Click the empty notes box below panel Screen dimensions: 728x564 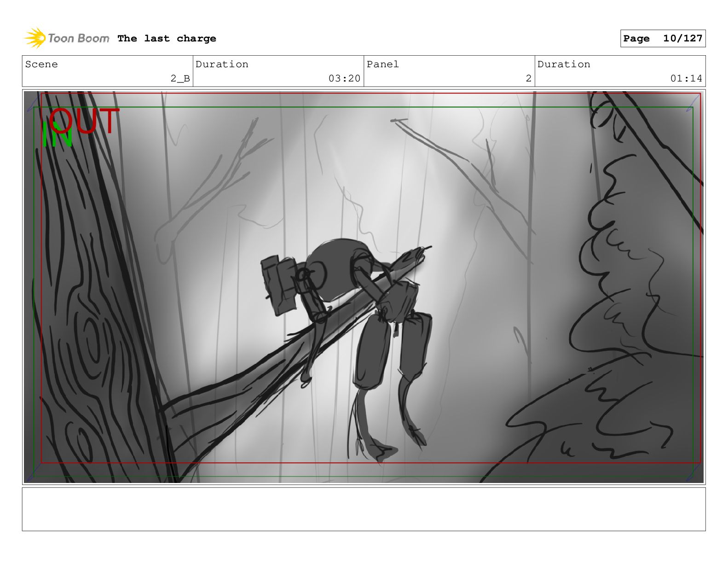[x=364, y=509]
